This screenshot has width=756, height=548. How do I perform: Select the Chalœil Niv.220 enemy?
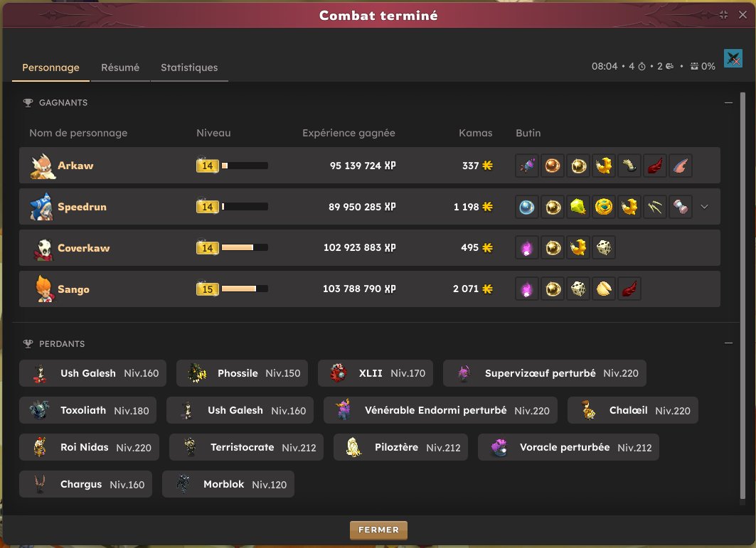[x=632, y=410]
